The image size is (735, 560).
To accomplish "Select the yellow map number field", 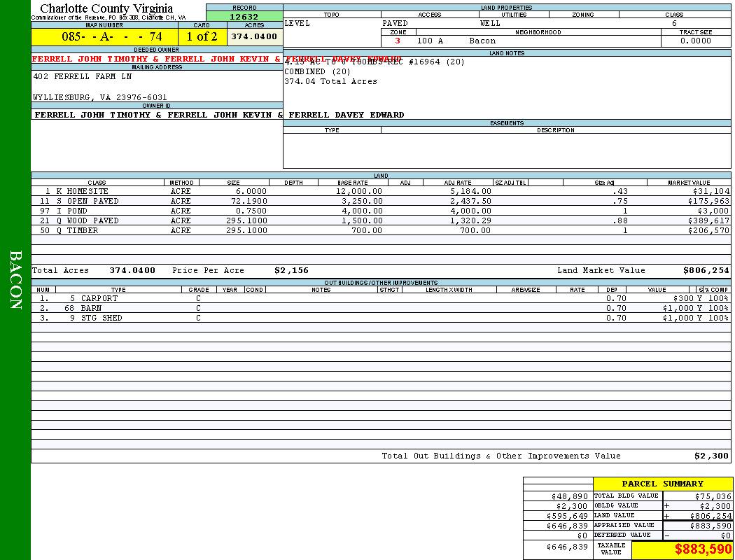I will click(104, 36).
